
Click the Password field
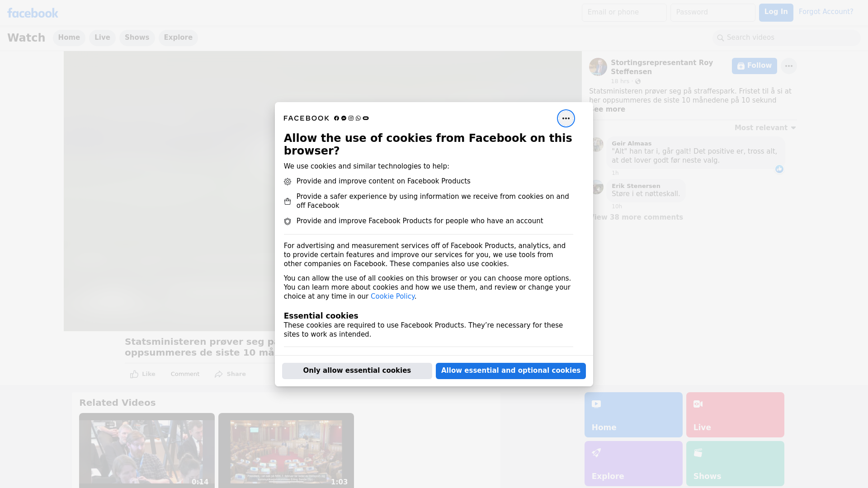[x=712, y=13]
